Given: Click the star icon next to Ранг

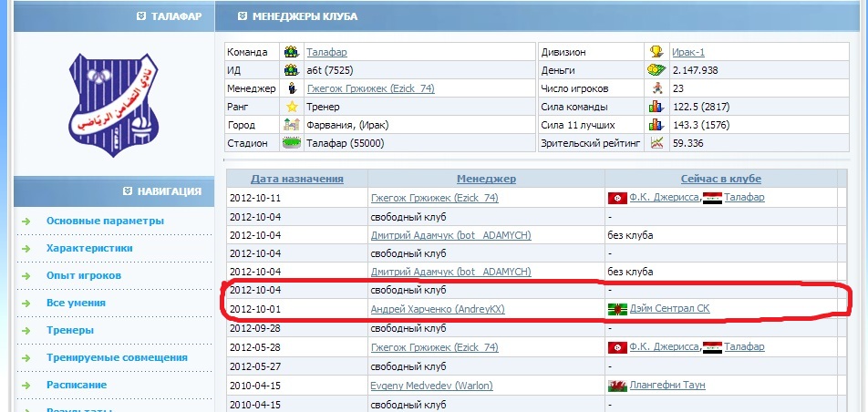Looking at the screenshot, I should click(x=292, y=107).
